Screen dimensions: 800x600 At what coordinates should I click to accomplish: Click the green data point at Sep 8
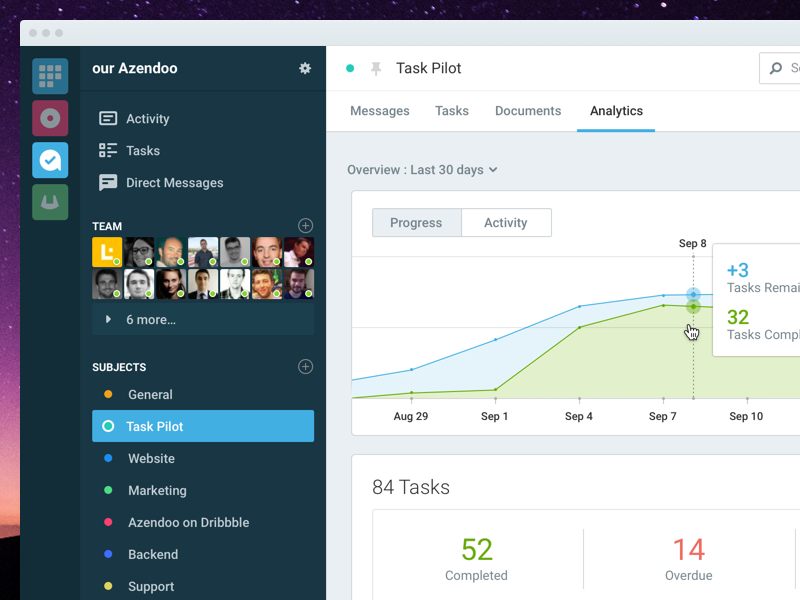click(693, 307)
